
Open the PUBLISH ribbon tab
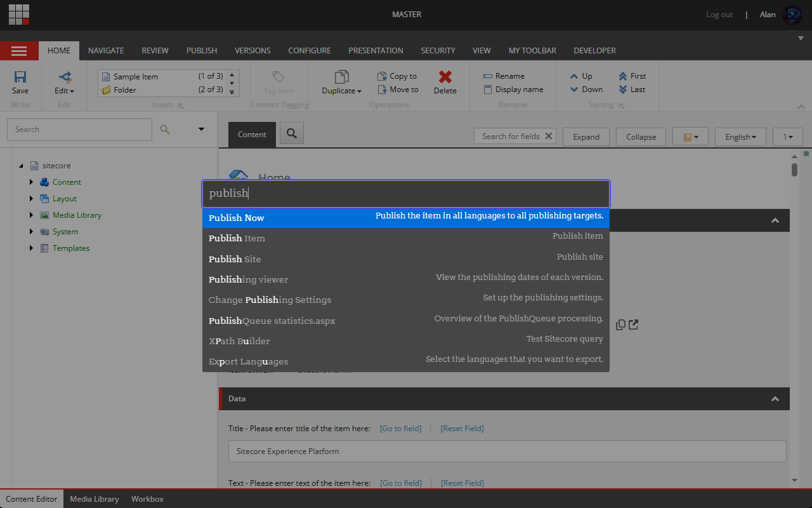[202, 51]
